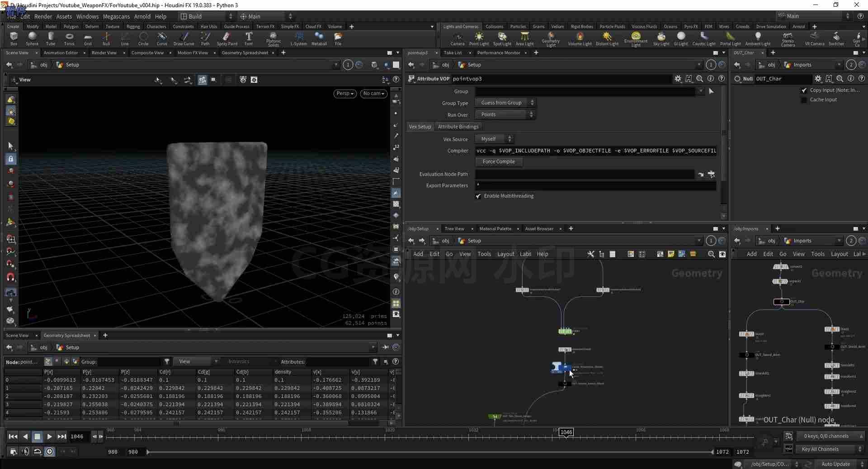Open the No cam camera dropdown
Viewport: 868px width, 469px height.
[x=373, y=94]
